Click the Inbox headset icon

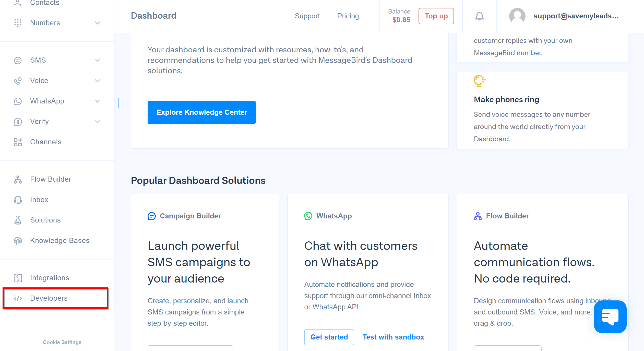(x=18, y=200)
